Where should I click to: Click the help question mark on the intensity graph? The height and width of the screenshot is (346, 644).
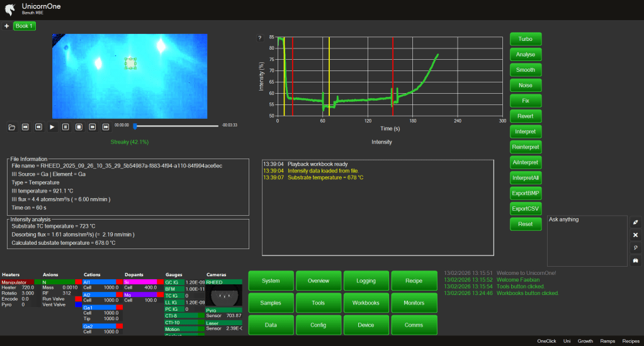tap(259, 38)
